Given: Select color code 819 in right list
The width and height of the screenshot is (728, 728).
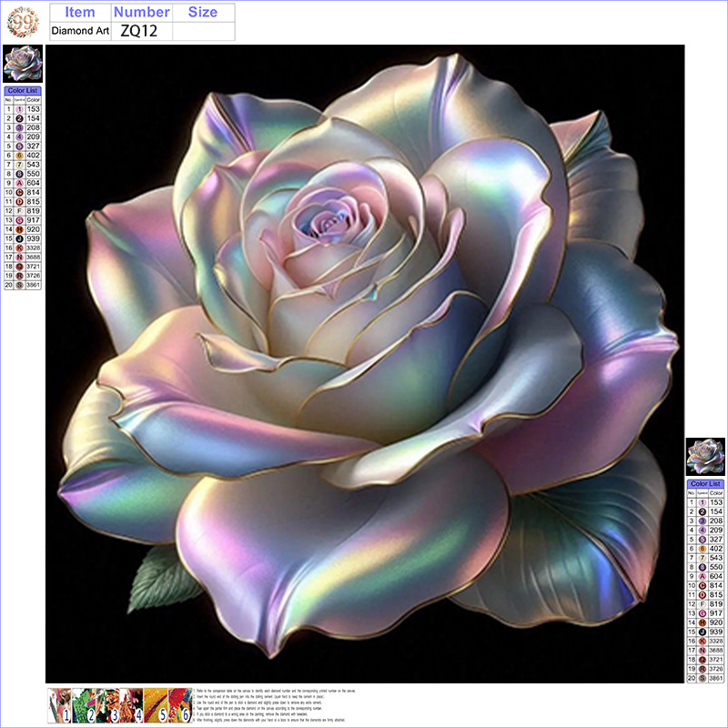Looking at the screenshot, I should click(716, 604).
